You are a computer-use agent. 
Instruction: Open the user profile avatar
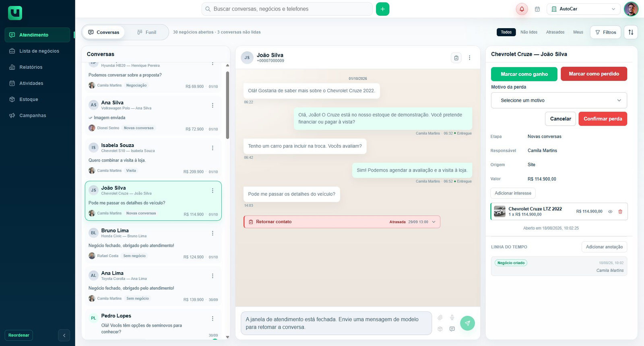pos(631,9)
